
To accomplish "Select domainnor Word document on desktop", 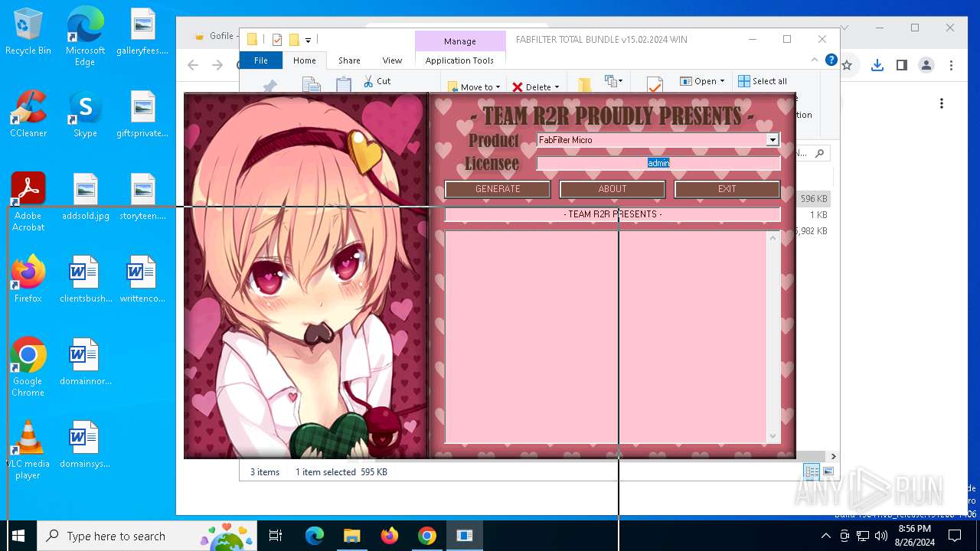I will [x=86, y=361].
